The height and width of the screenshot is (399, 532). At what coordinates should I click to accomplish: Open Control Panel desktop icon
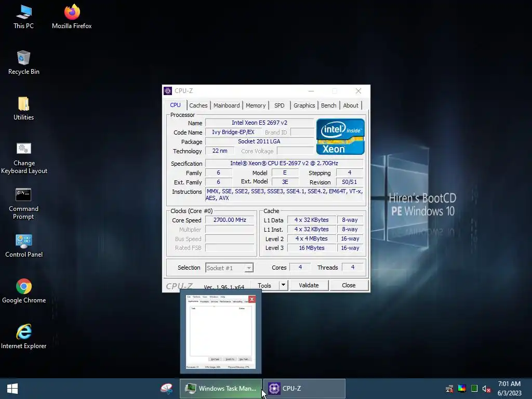click(x=24, y=246)
